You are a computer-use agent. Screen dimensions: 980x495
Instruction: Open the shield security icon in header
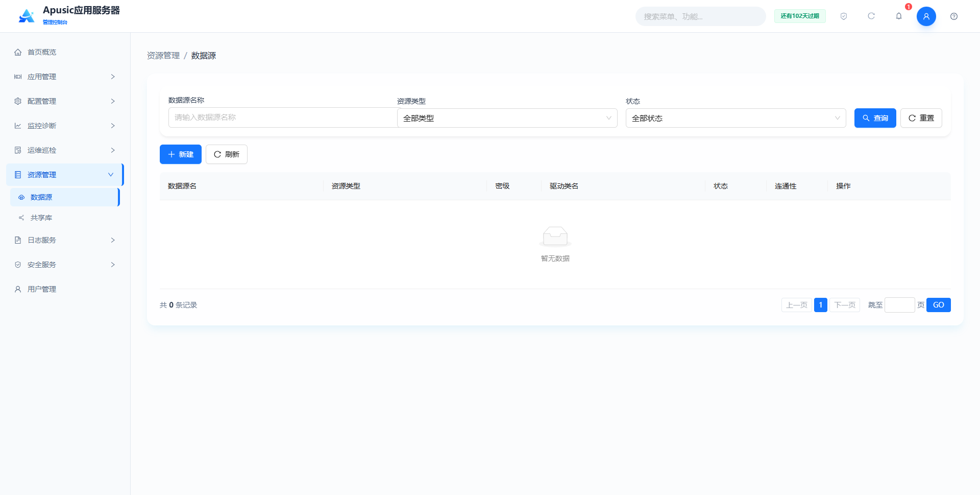(x=844, y=16)
